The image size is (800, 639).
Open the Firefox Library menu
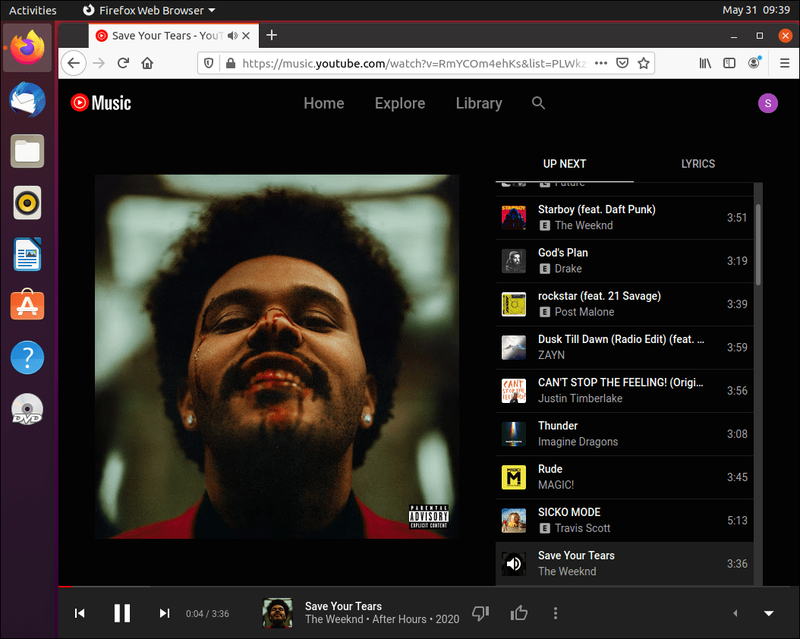pyautogui.click(x=705, y=63)
